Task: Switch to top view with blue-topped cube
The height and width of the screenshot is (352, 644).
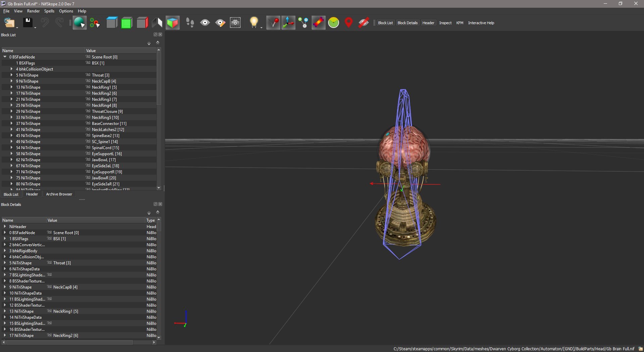Action: click(x=112, y=23)
